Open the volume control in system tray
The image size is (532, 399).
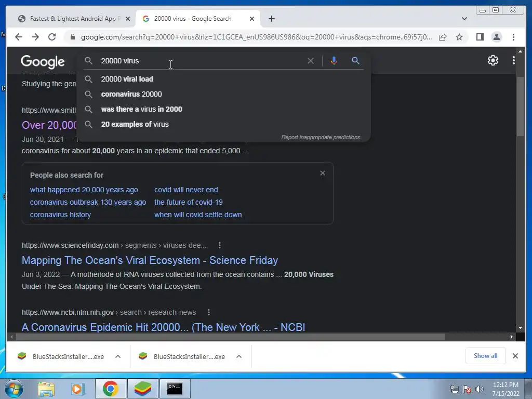click(x=480, y=389)
